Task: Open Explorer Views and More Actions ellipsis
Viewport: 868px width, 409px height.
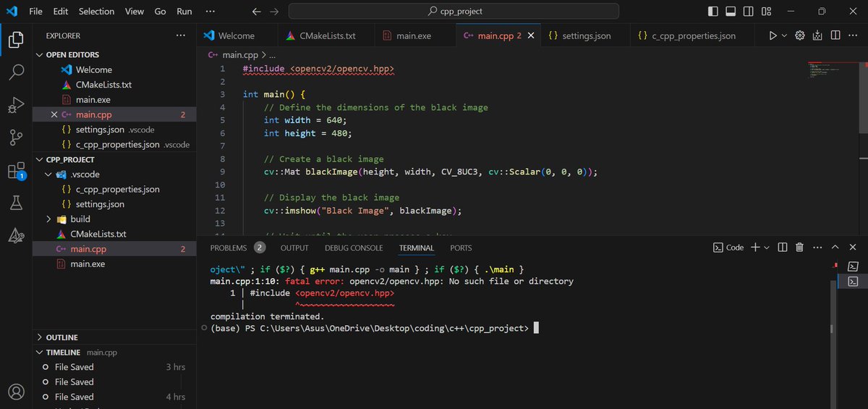Action: (x=180, y=35)
